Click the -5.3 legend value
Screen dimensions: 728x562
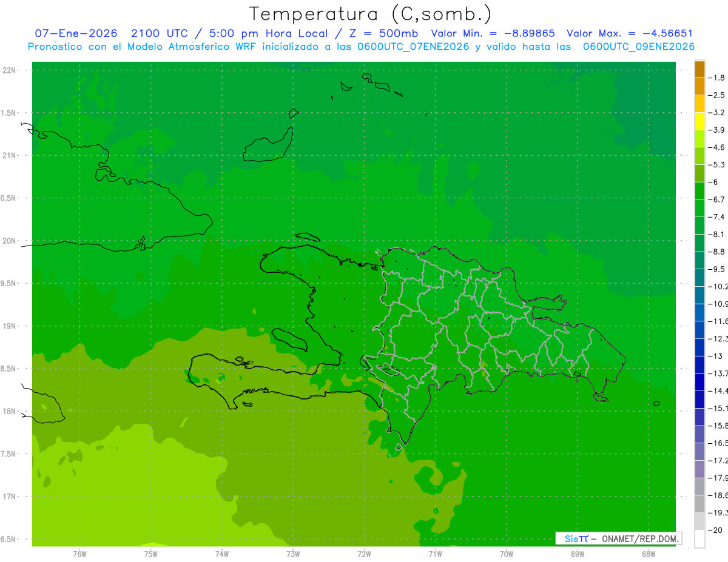pyautogui.click(x=717, y=164)
